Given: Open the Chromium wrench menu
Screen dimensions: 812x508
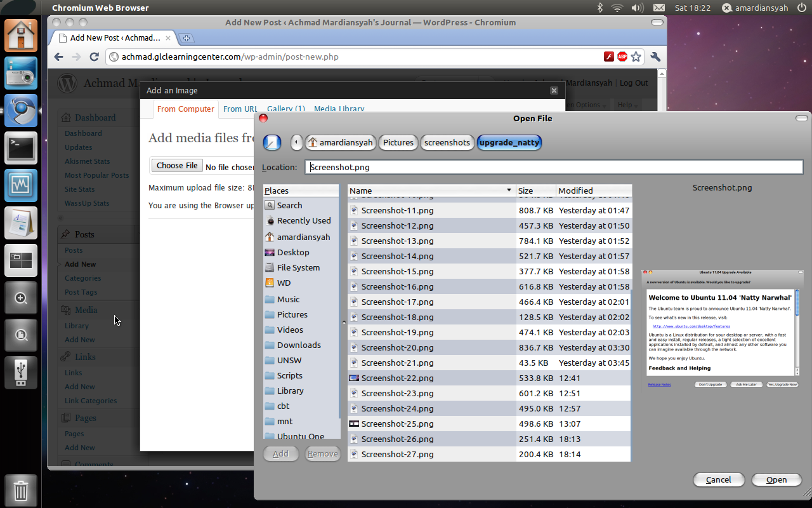Looking at the screenshot, I should pyautogui.click(x=655, y=57).
